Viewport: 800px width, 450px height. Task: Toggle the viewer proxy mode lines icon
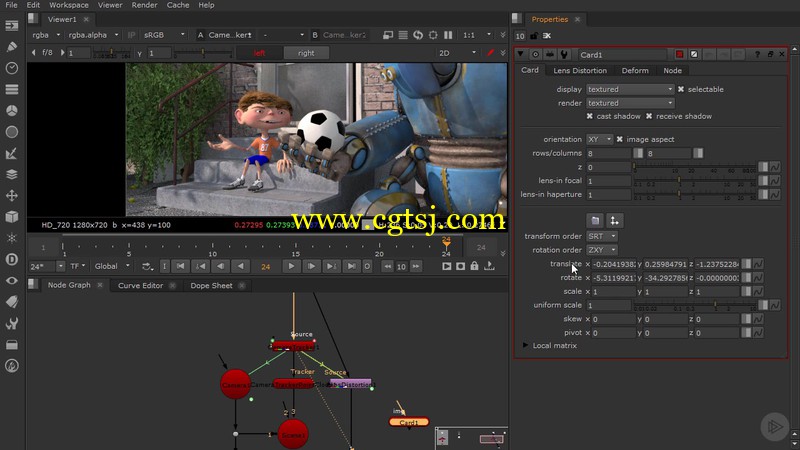pyautogui.click(x=403, y=35)
